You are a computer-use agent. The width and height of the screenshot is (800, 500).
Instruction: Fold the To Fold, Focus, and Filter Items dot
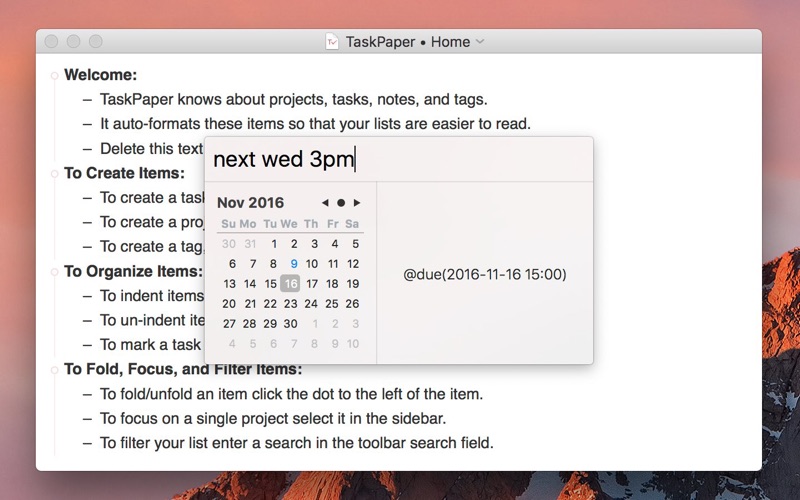[x=55, y=370]
